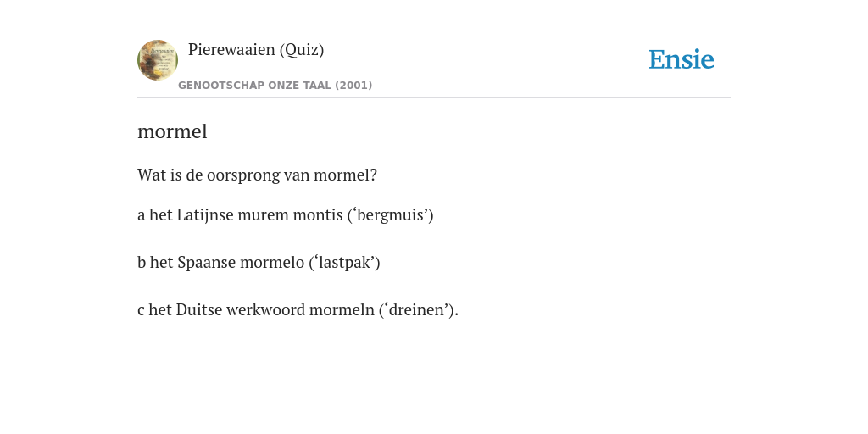Open the Pierewaaien (Quiz) title
The width and height of the screenshot is (868, 434).
(256, 50)
